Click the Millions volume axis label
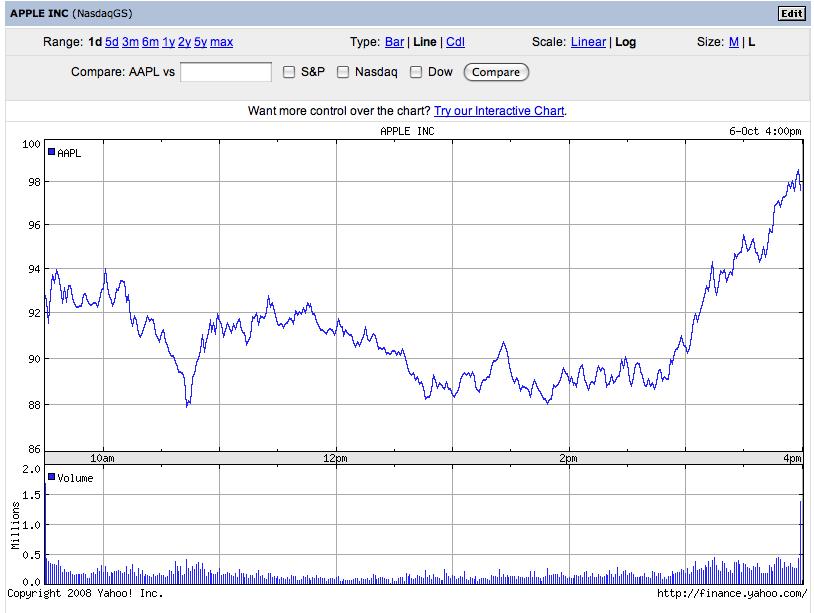The image size is (814, 613). click(15, 525)
